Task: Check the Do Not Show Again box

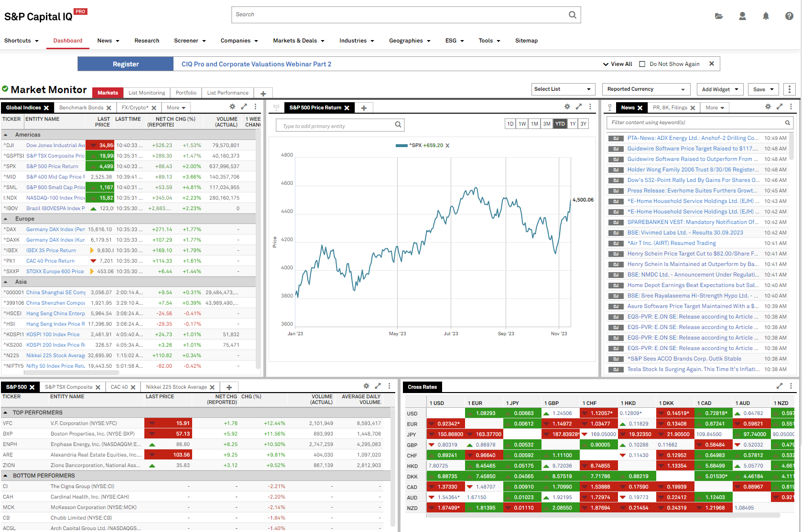Action: click(642, 64)
